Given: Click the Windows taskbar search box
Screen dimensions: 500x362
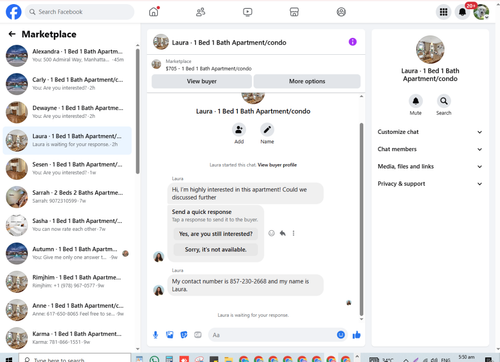Looking at the screenshot, I should point(74,359).
